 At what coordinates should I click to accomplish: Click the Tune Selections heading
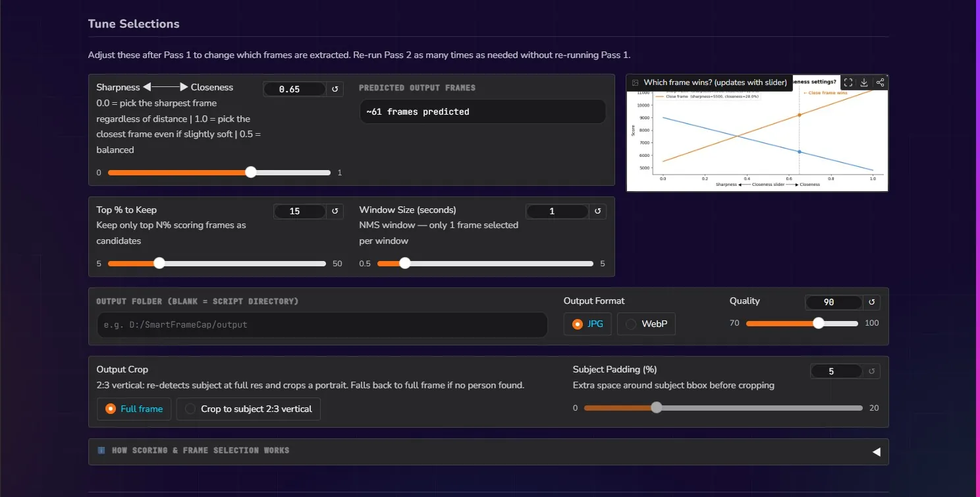[x=134, y=24]
